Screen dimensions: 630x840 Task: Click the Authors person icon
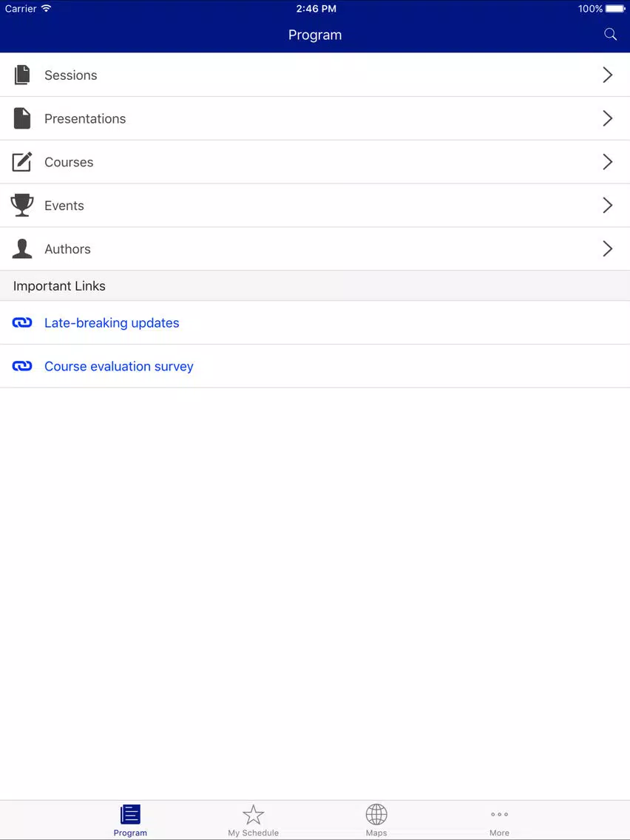click(x=22, y=248)
